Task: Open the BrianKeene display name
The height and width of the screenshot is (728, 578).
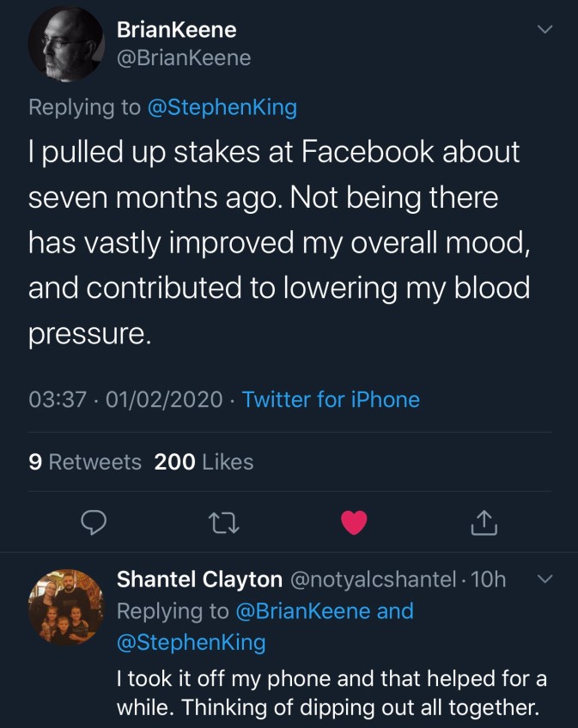Action: tap(176, 30)
